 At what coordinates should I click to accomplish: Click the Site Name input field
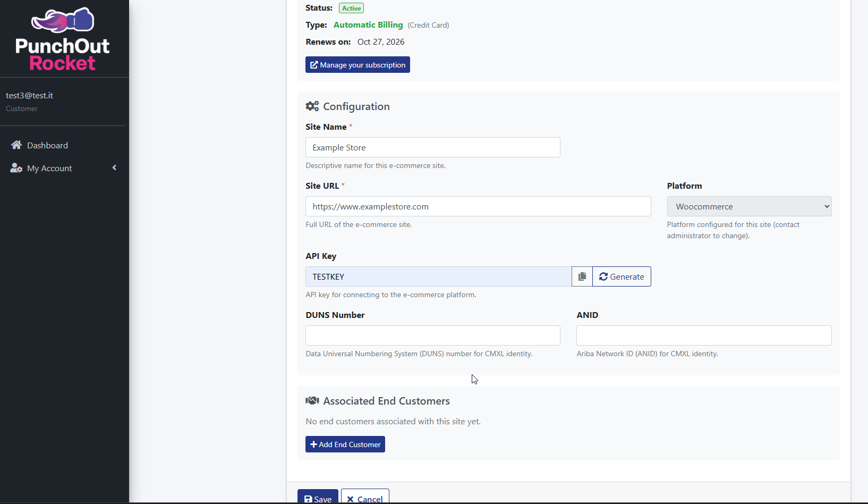click(x=432, y=147)
